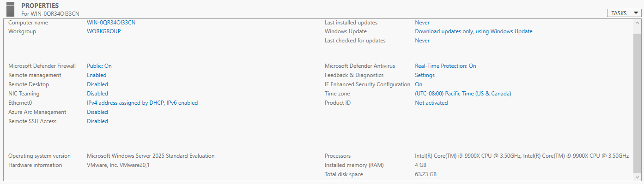Click the scrollbar up arrow
Image resolution: width=644 pixels, height=184 pixels.
[638, 23]
